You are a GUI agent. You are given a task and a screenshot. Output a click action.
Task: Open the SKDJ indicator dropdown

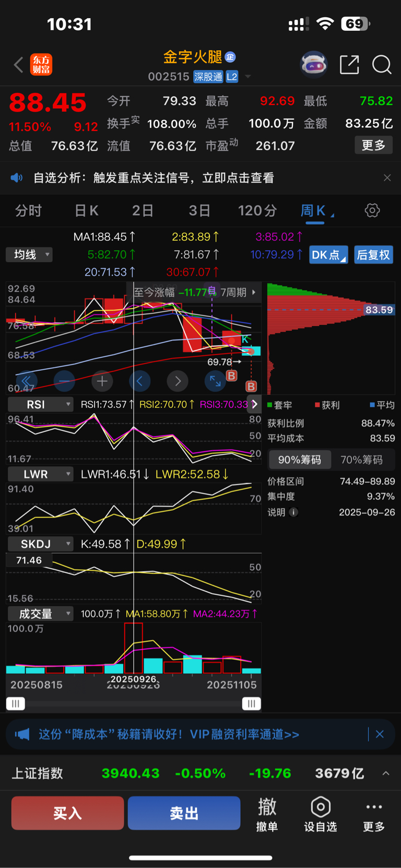coord(40,544)
